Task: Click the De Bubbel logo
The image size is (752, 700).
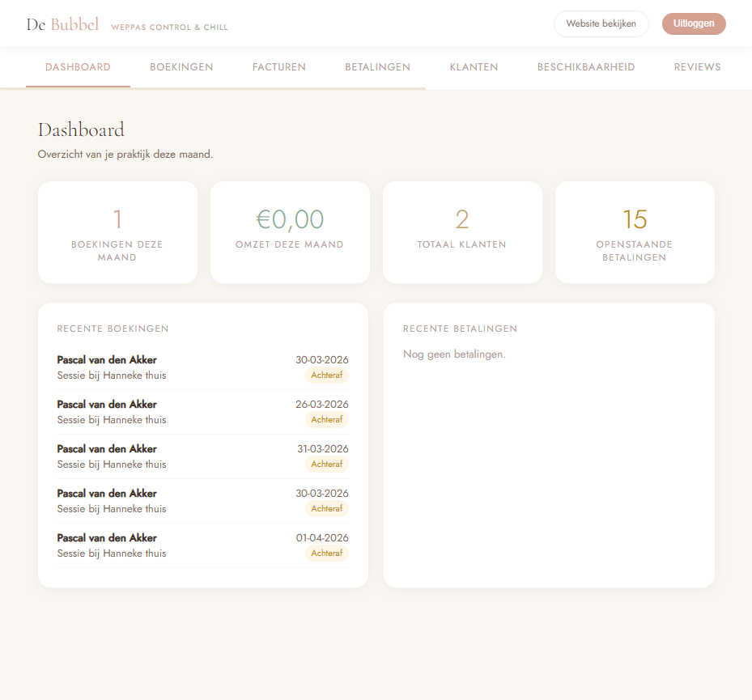Action: coord(62,25)
